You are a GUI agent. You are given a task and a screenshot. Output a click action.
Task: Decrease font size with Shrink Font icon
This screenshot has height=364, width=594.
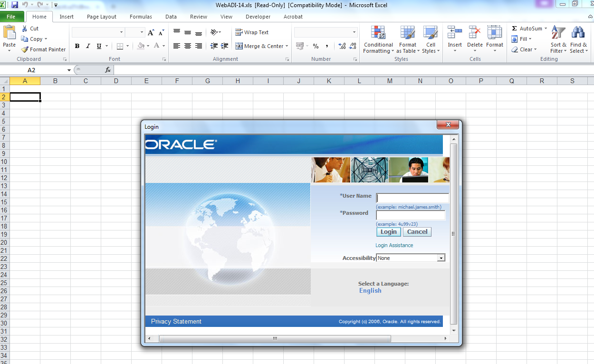click(x=162, y=32)
